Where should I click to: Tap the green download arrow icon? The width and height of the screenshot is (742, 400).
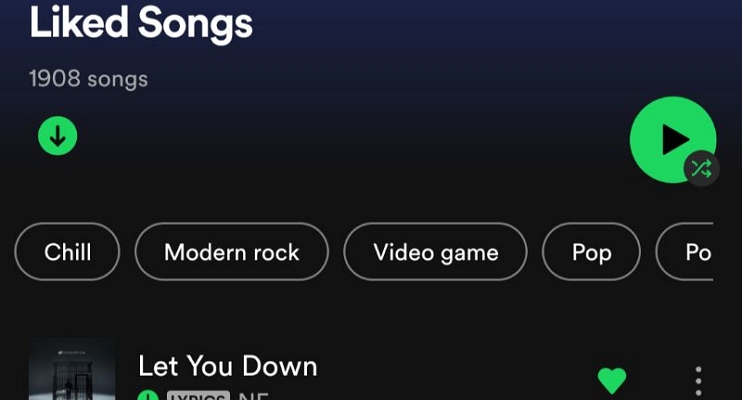[58, 136]
